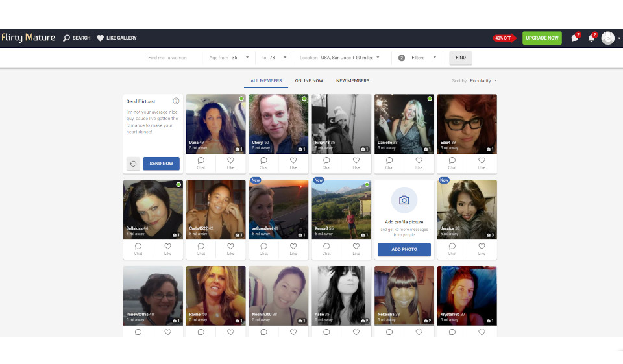Expand the maximum age 'to' dropdown
The image size is (623, 364).
(x=275, y=58)
